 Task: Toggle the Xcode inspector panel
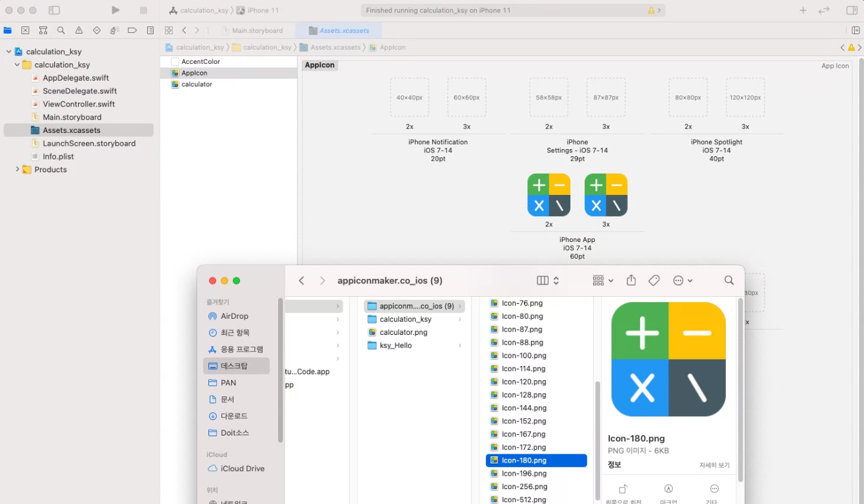(852, 10)
